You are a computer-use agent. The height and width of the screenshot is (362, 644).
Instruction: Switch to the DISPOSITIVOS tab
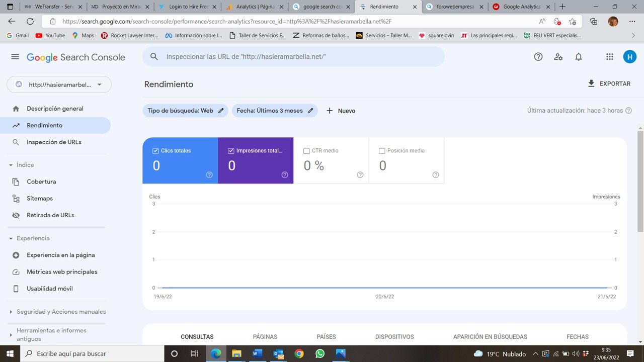(394, 337)
